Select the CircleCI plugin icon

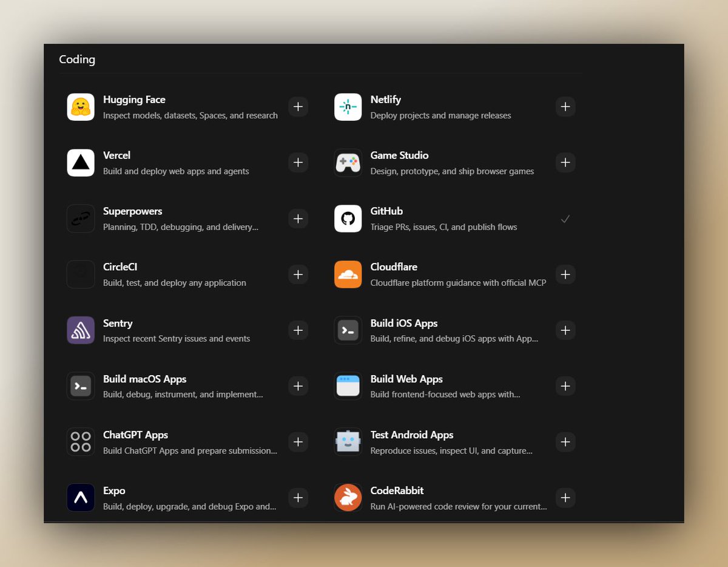[x=81, y=274]
